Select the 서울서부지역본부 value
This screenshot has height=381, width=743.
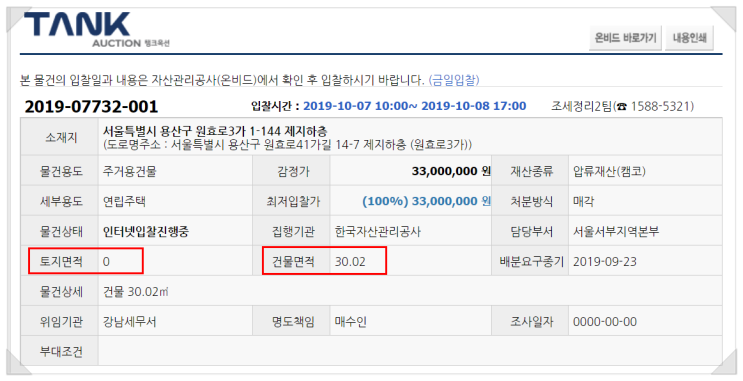(616, 232)
